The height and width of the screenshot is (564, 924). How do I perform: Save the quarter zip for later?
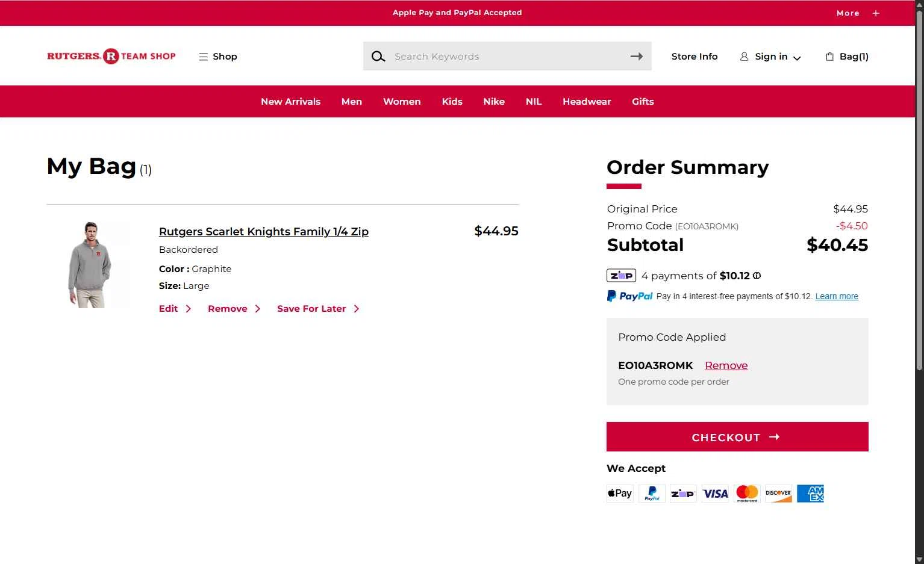[318, 309]
